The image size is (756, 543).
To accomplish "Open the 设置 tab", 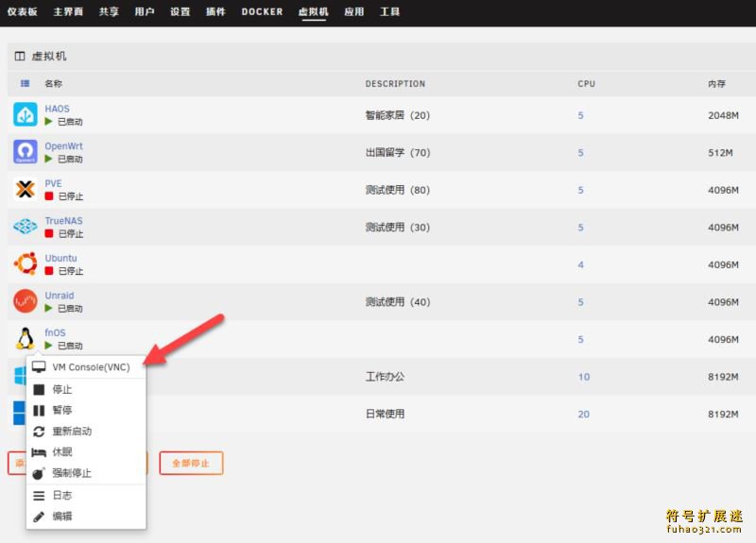I will coord(180,11).
